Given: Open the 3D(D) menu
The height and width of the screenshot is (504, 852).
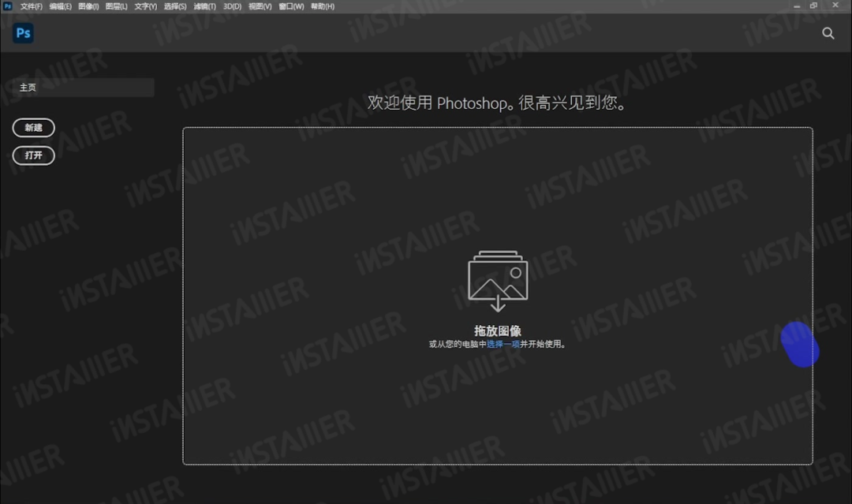Looking at the screenshot, I should tap(232, 6).
